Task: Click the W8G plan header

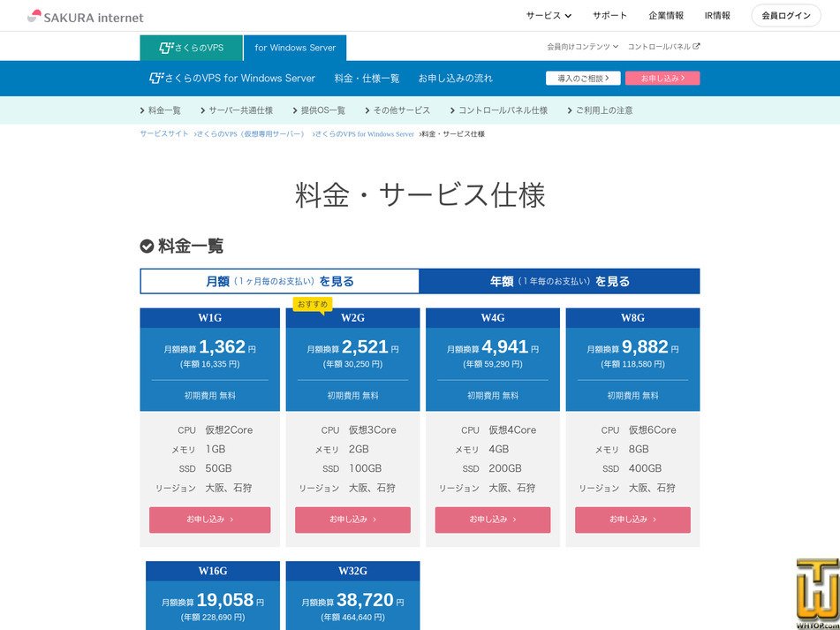Action: pos(632,318)
